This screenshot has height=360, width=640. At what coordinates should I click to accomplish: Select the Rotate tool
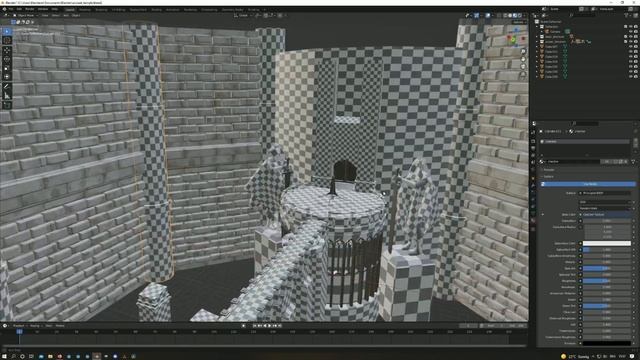click(7, 60)
